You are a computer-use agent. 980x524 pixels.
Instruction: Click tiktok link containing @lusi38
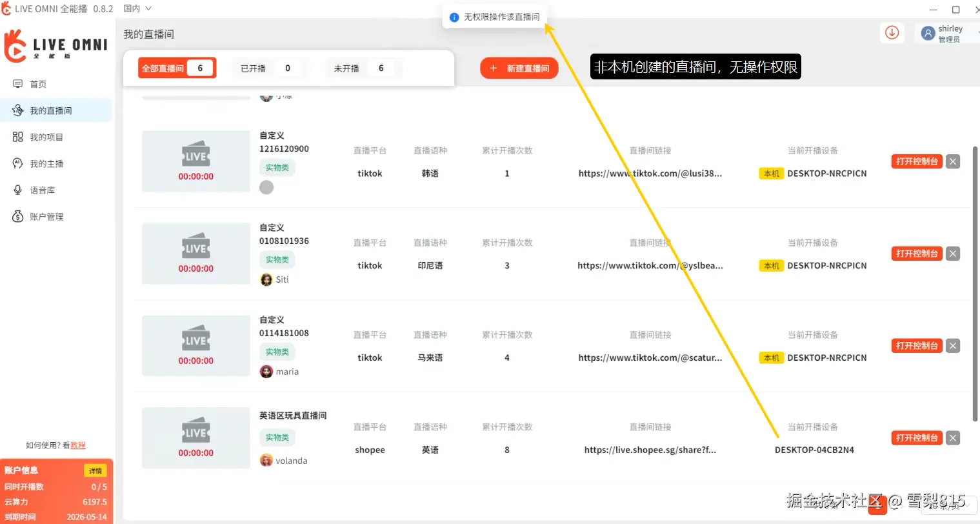coord(650,174)
